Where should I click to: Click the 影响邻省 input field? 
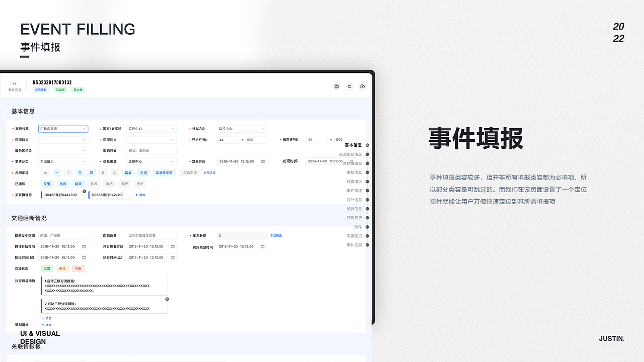coord(151,150)
